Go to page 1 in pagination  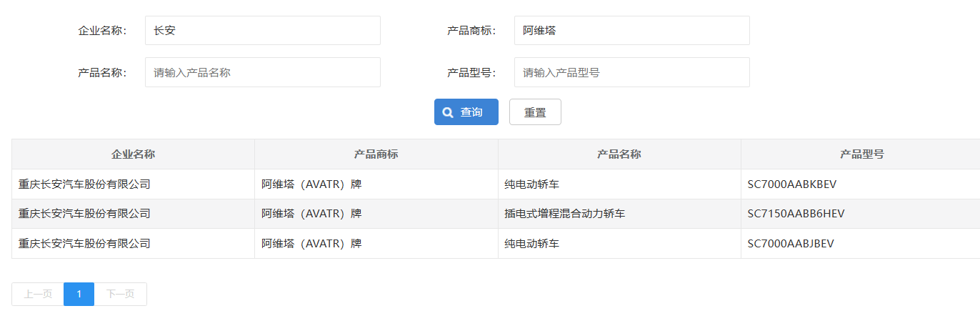[79, 294]
